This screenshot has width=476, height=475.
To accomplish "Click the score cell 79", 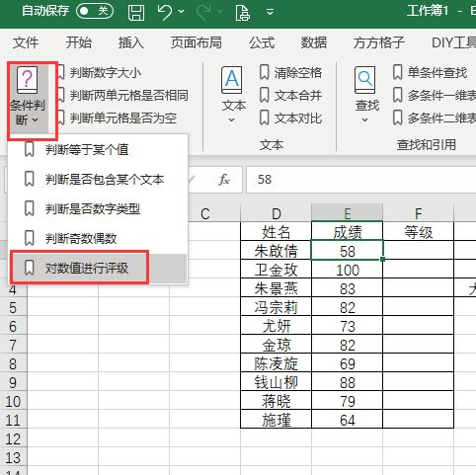I will (348, 401).
